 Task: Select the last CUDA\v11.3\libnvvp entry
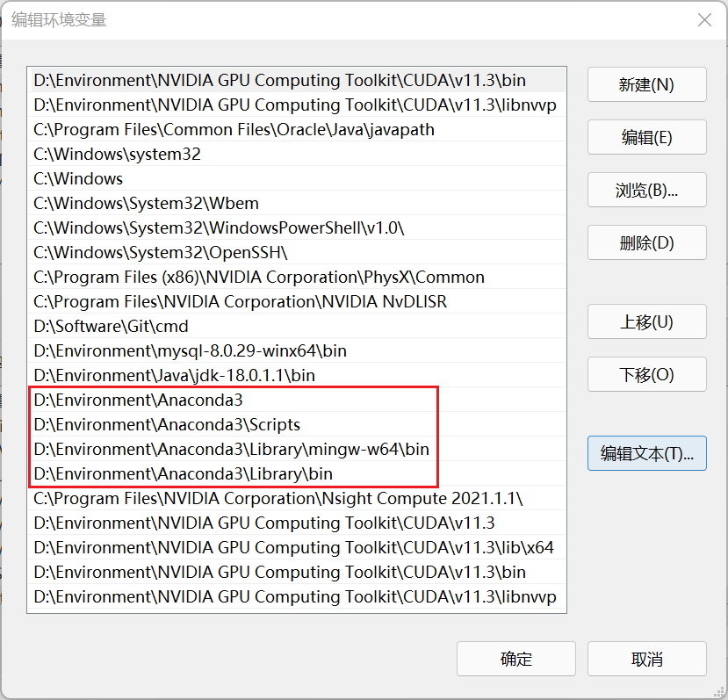[x=297, y=597]
